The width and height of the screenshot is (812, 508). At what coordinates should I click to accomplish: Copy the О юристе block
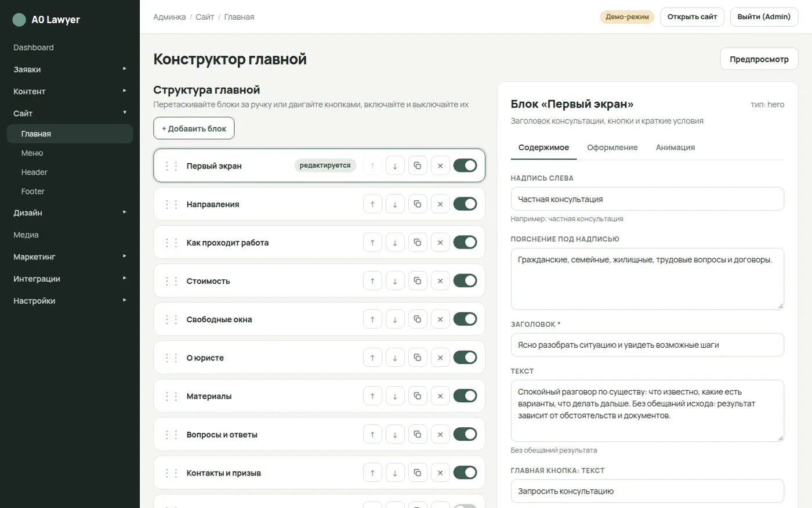click(x=418, y=358)
